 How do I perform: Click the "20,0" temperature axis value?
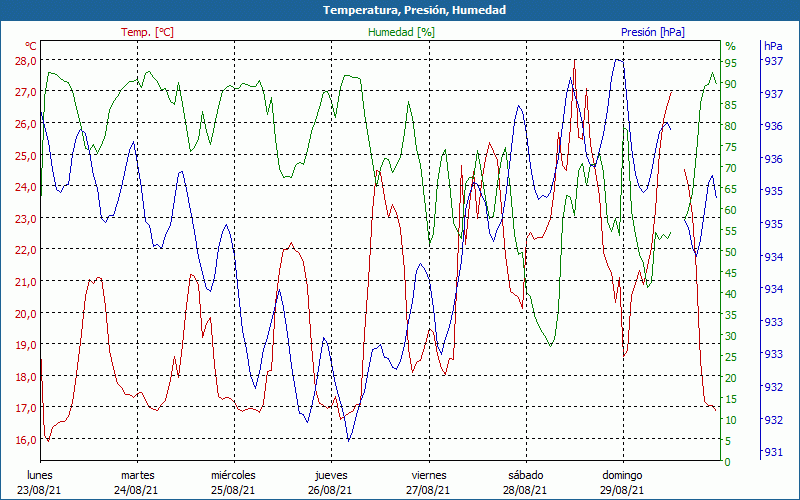[x=27, y=313]
